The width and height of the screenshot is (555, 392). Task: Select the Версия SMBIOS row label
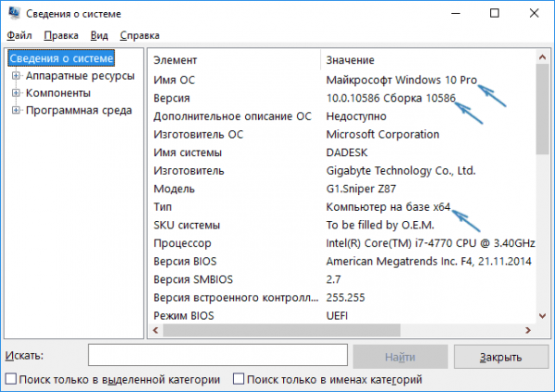pyautogui.click(x=193, y=279)
